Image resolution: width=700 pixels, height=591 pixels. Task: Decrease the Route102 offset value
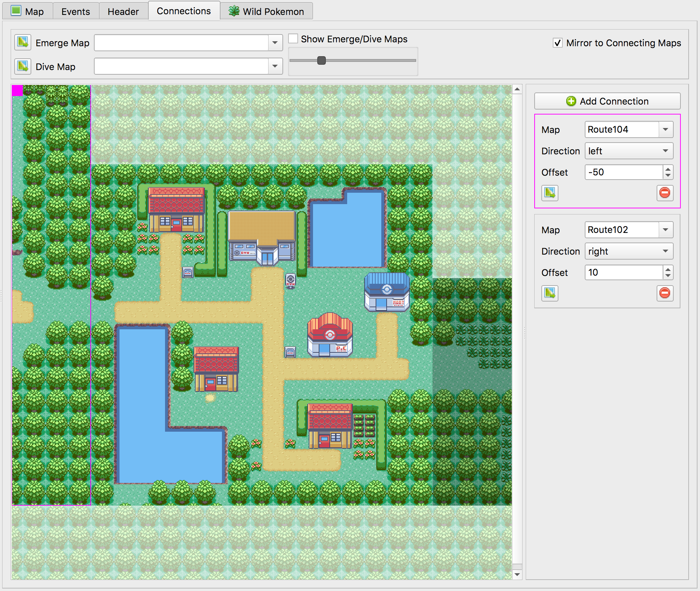(668, 276)
